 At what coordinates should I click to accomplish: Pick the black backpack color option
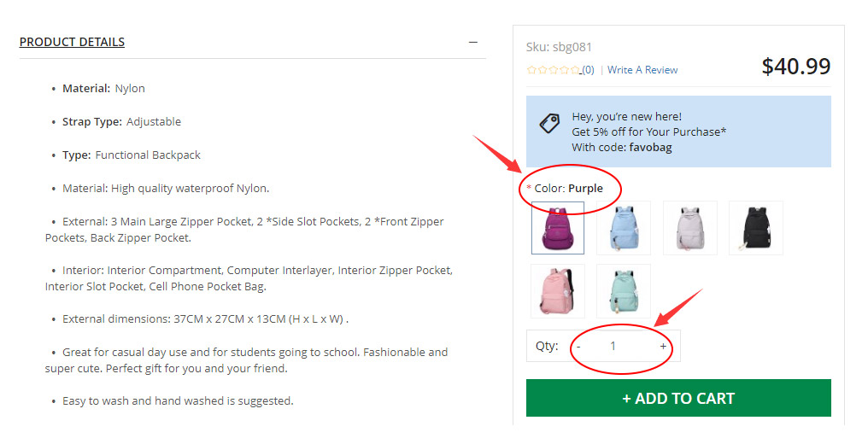coord(755,228)
